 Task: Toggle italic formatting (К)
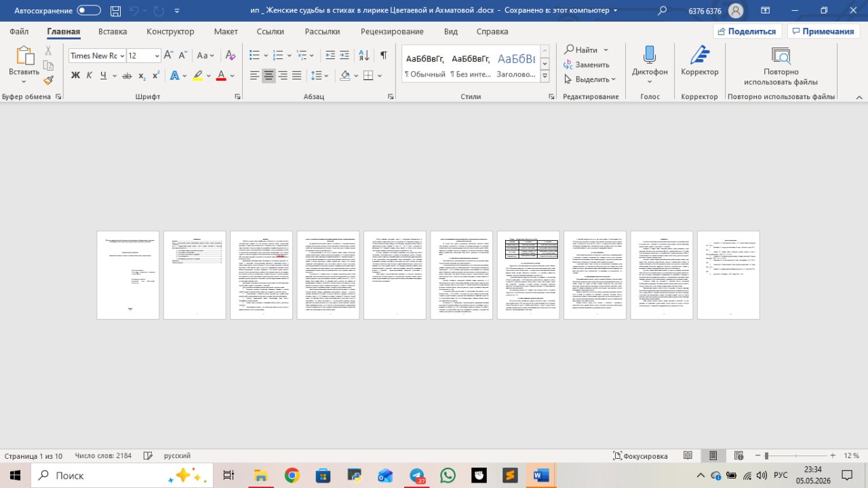(x=90, y=75)
